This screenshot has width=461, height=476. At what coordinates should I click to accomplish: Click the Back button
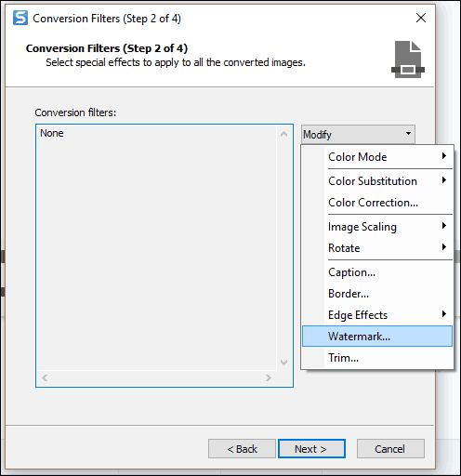point(242,448)
